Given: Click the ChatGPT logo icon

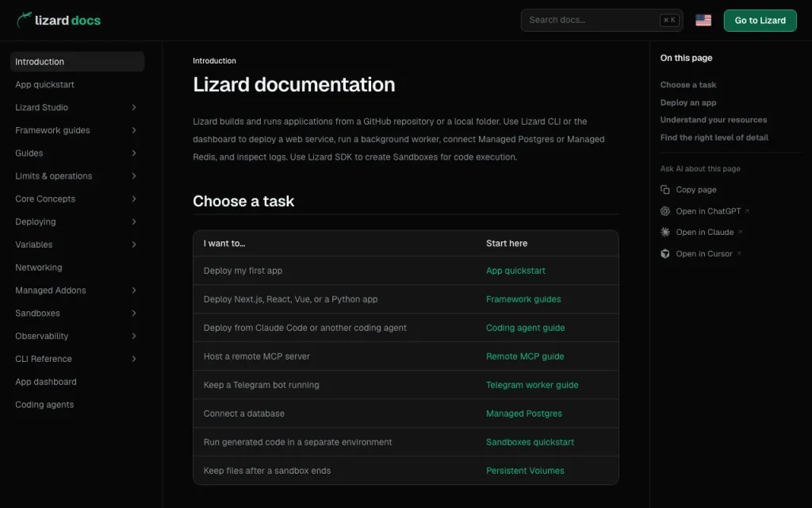Looking at the screenshot, I should [665, 211].
